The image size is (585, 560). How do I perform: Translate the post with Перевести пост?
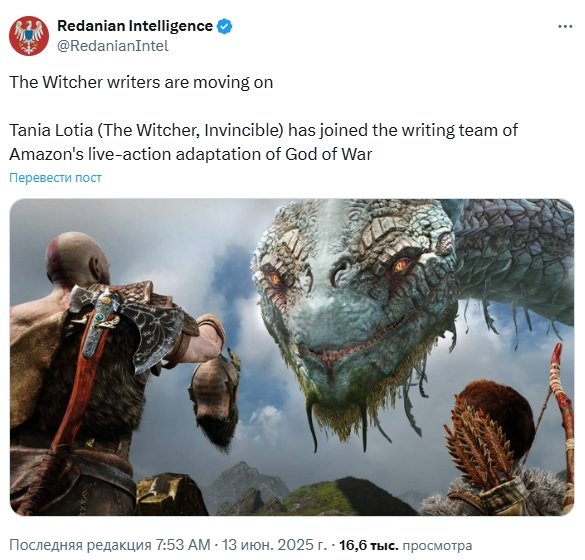click(x=55, y=178)
